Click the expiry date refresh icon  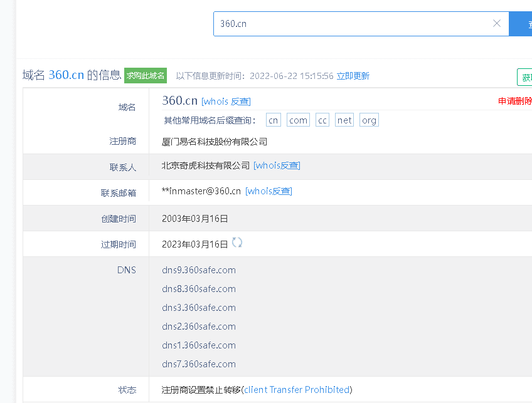237,243
